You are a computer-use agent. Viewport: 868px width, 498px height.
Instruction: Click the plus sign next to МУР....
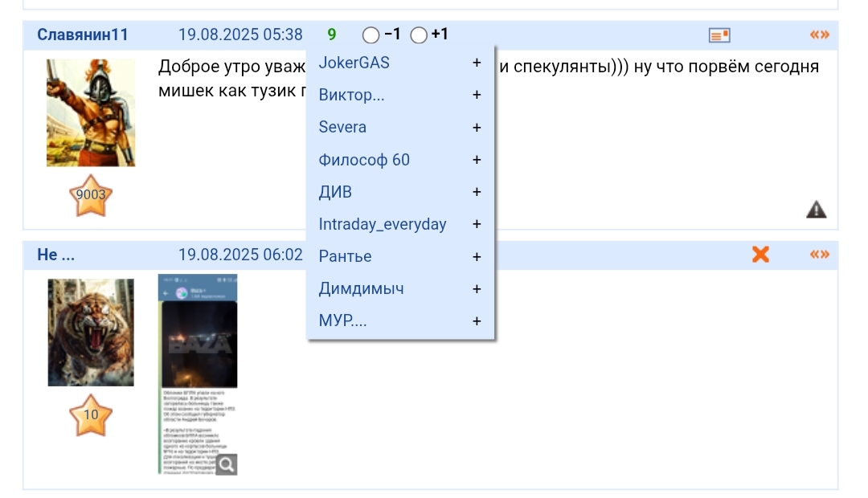click(477, 321)
